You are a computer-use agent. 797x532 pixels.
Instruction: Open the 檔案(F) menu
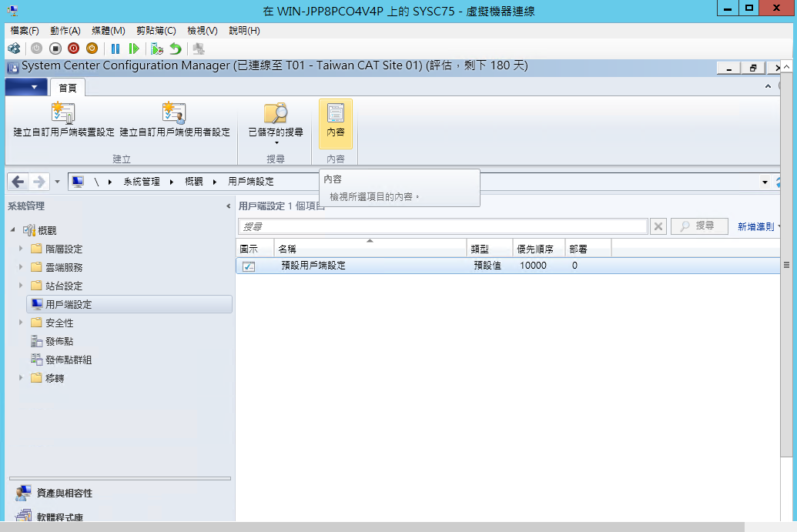coord(25,31)
